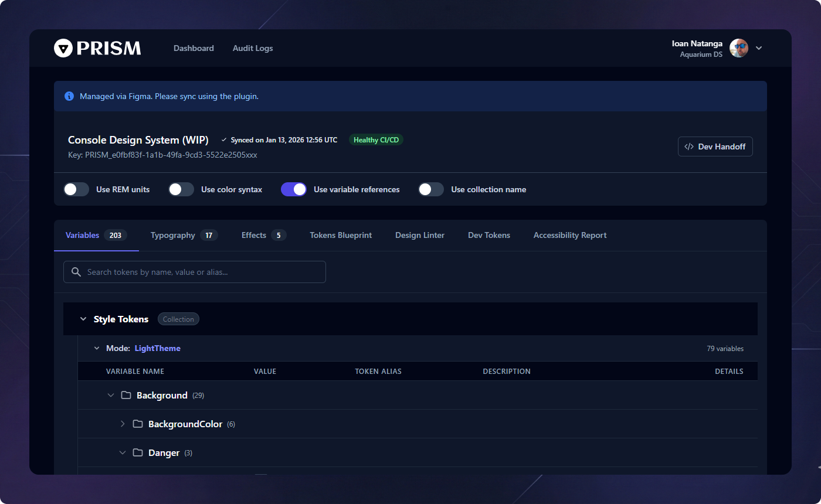The height and width of the screenshot is (504, 821).
Task: Open the Background folder icon
Action: tap(126, 395)
